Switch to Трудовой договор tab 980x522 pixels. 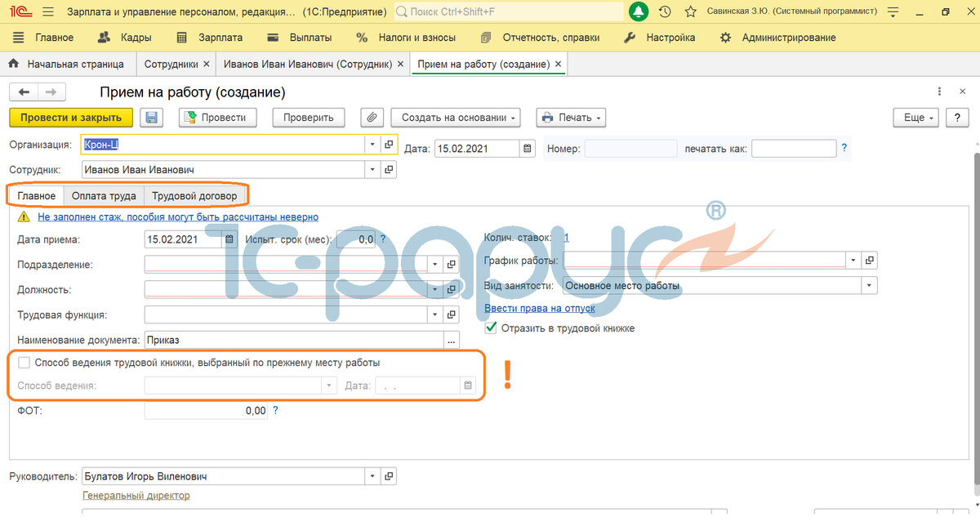coord(194,196)
